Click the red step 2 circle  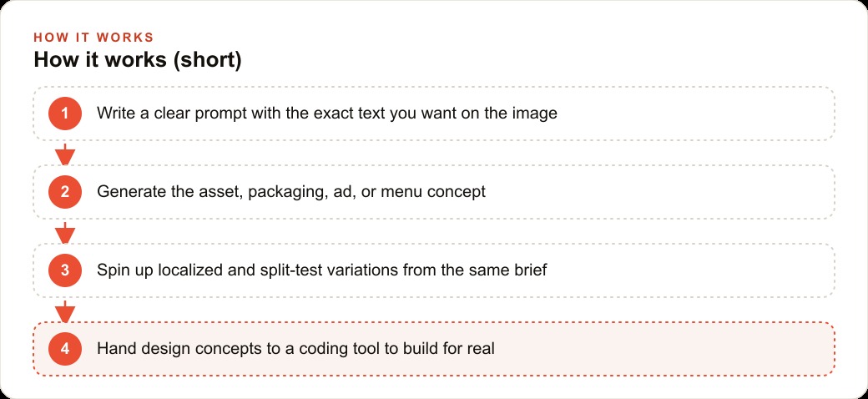click(65, 192)
